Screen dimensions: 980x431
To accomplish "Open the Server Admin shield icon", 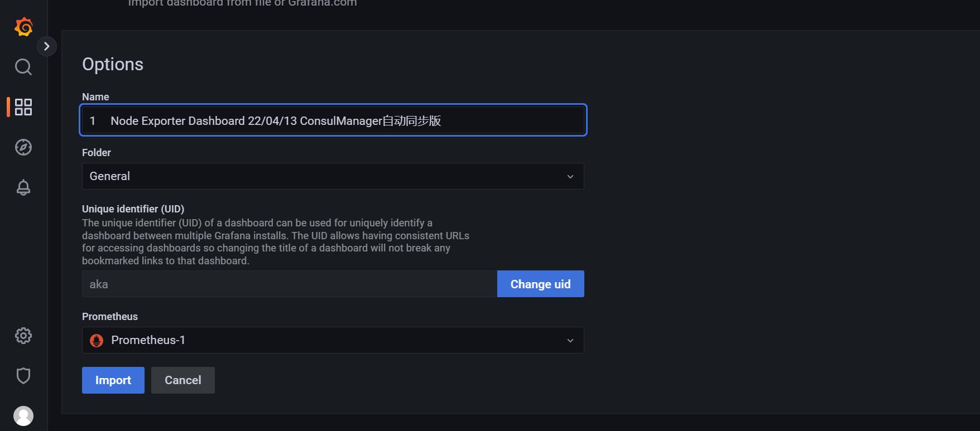I will coord(23,376).
